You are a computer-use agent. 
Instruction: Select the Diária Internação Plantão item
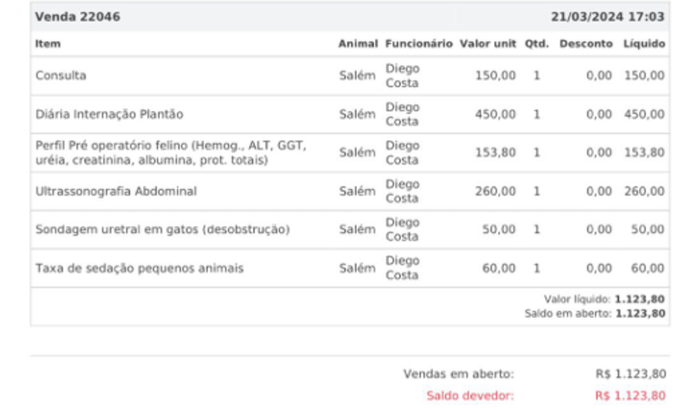click(x=109, y=114)
